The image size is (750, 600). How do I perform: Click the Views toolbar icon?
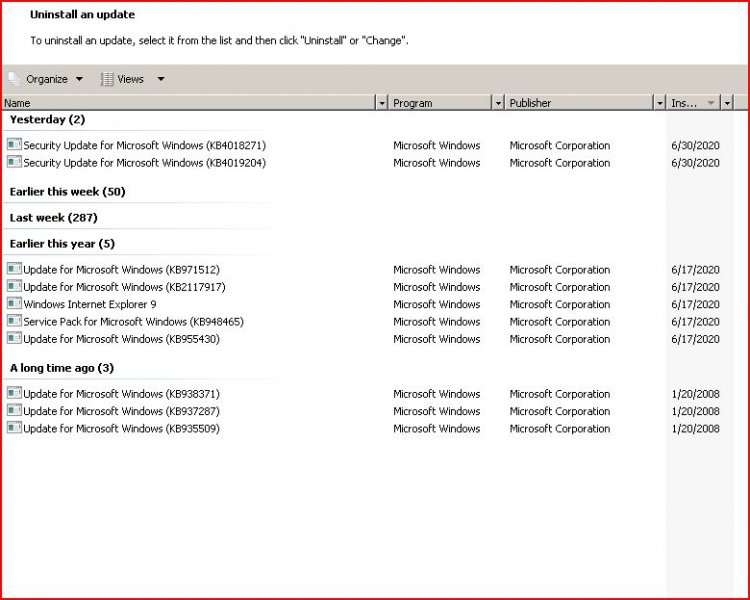click(x=107, y=79)
